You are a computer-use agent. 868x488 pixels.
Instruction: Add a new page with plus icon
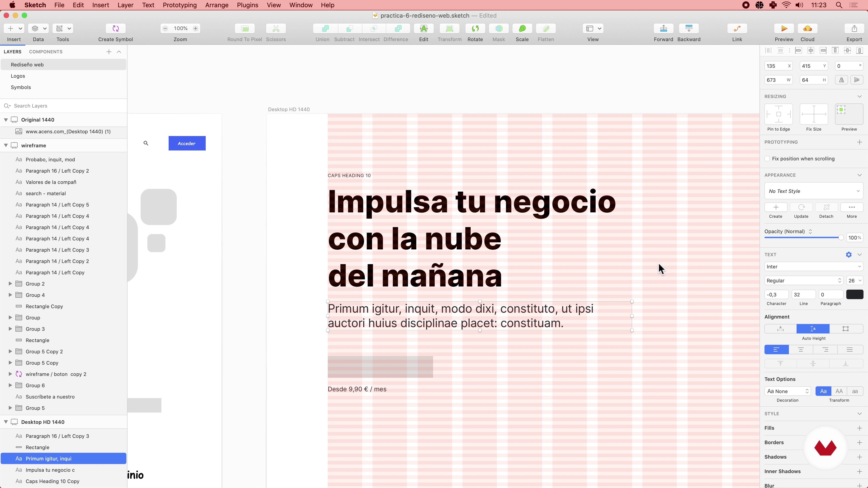[109, 52]
